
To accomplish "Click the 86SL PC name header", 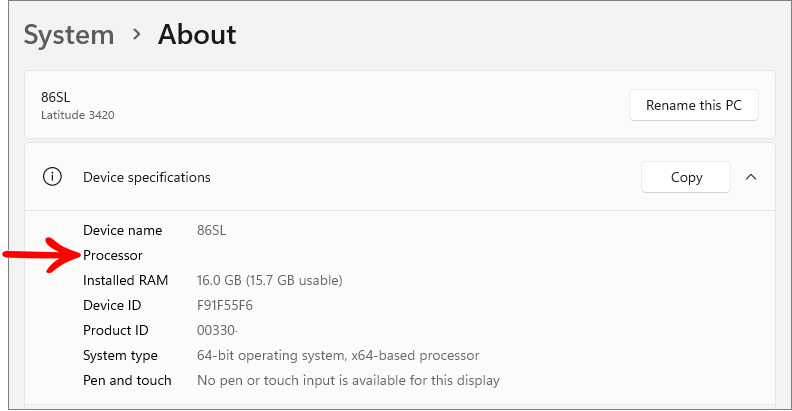I will pos(56,97).
